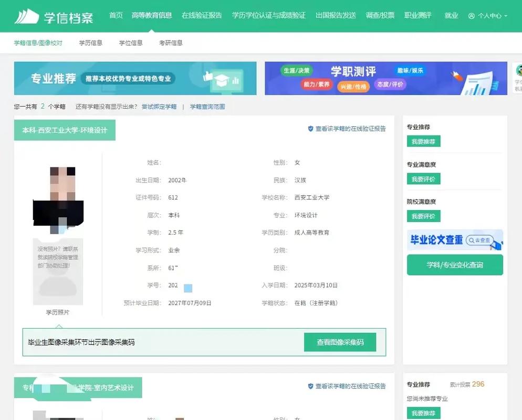Click 我要推荐 under 专业推荐
The height and width of the screenshot is (420, 522).
coord(425,141)
